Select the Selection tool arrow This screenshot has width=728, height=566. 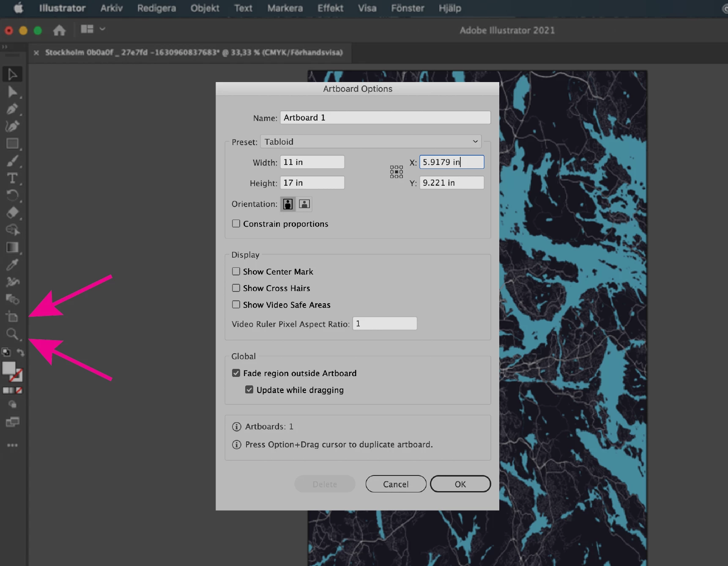tap(12, 74)
